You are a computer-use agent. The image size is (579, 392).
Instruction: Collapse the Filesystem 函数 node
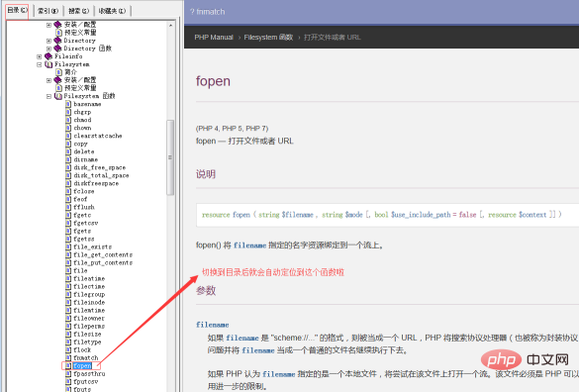(x=48, y=96)
